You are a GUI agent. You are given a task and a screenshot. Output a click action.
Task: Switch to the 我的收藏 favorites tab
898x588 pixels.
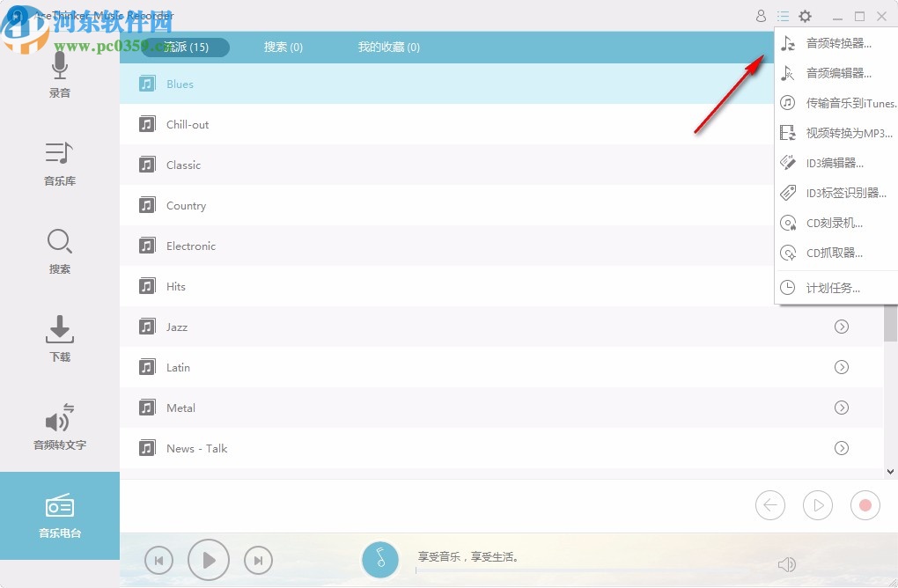tap(389, 47)
